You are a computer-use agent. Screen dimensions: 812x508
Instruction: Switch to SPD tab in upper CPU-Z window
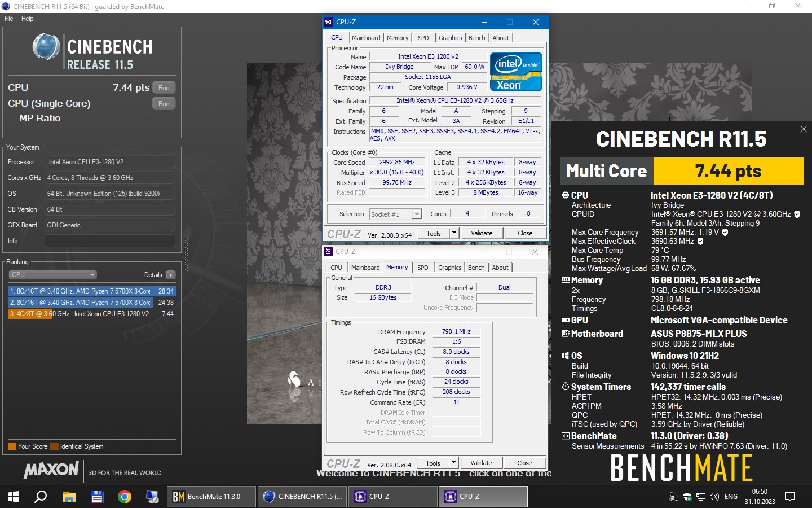coord(423,38)
